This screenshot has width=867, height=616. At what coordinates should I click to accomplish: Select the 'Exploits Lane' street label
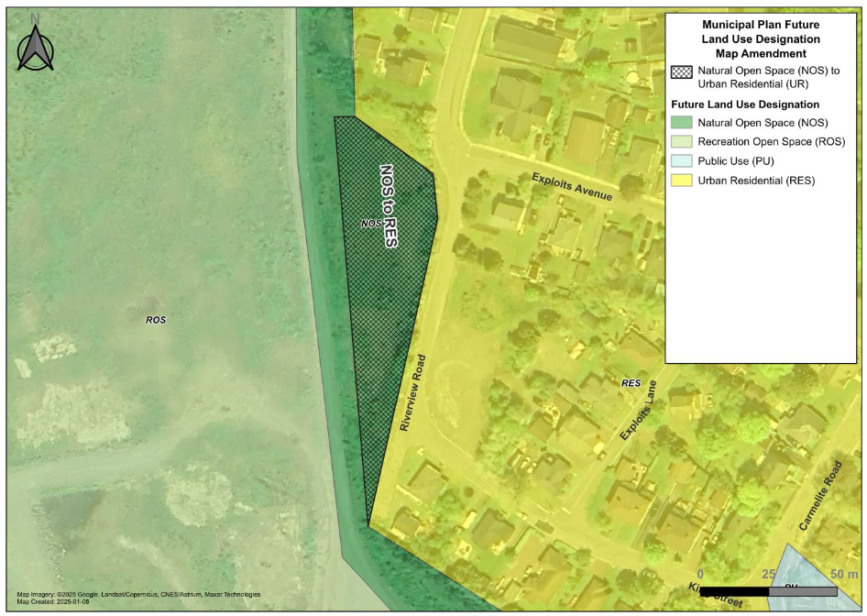pos(640,410)
